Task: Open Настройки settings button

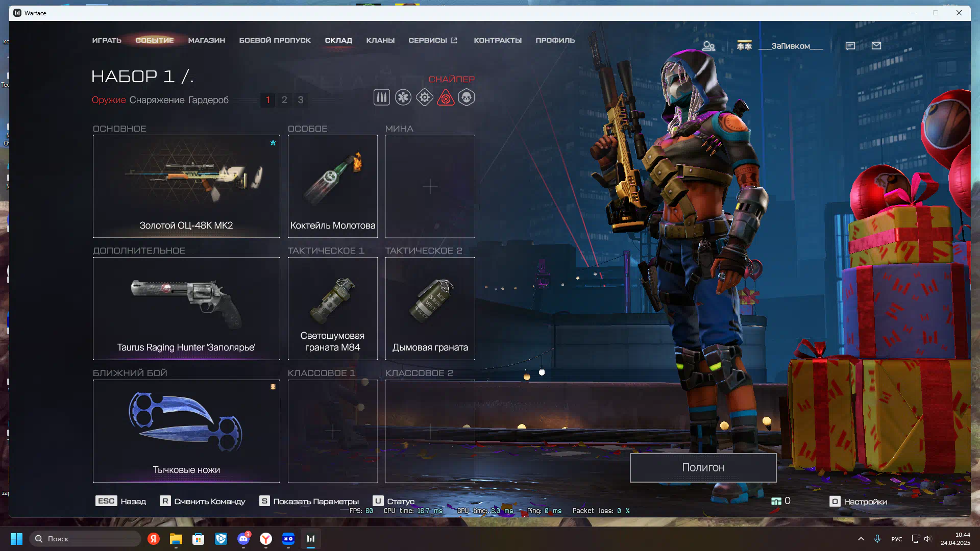Action: [859, 502]
